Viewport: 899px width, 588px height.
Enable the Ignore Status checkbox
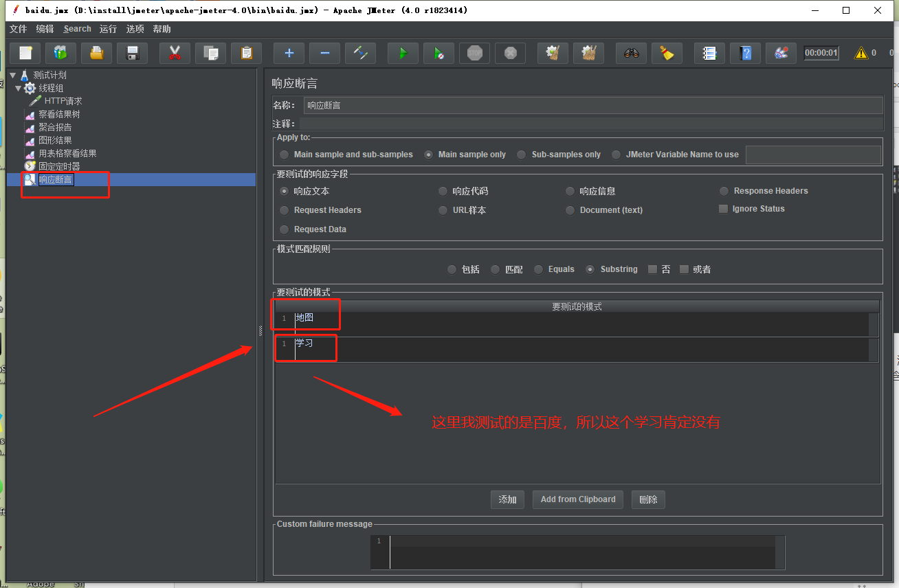coord(723,209)
